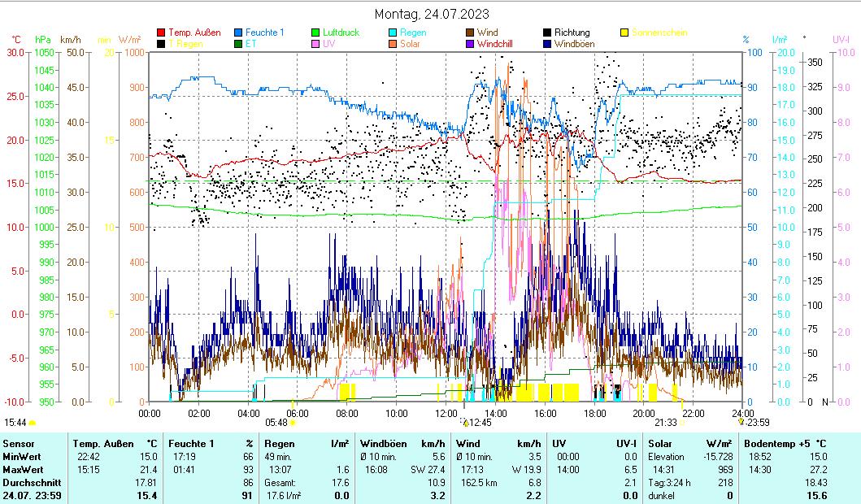Click the Sensor header in the data table

(18, 444)
